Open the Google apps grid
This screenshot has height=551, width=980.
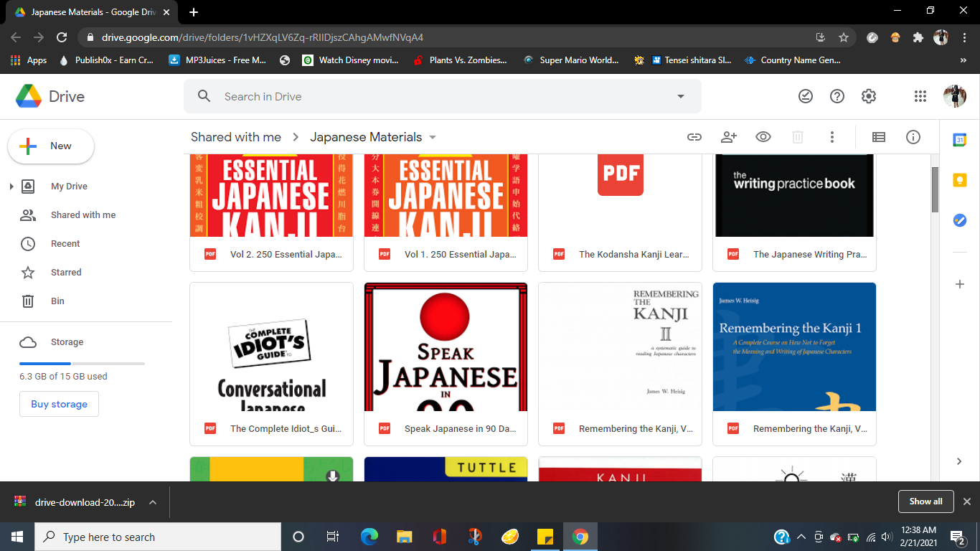tap(920, 96)
